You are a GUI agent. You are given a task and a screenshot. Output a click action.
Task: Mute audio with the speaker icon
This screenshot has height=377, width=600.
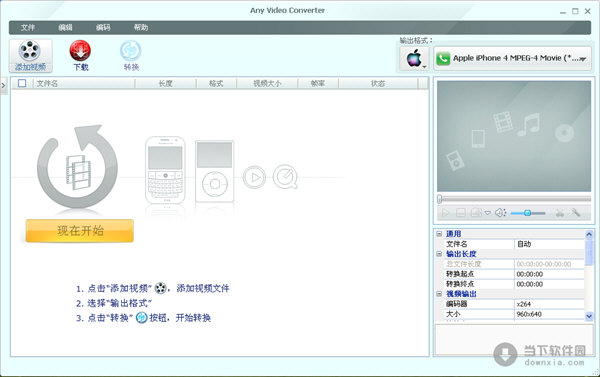[501, 213]
